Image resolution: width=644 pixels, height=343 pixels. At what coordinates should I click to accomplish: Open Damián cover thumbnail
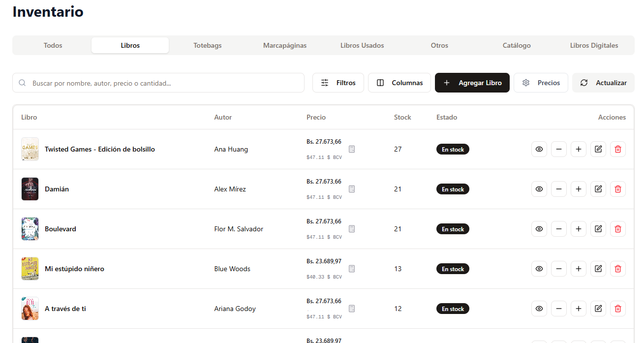coord(30,189)
